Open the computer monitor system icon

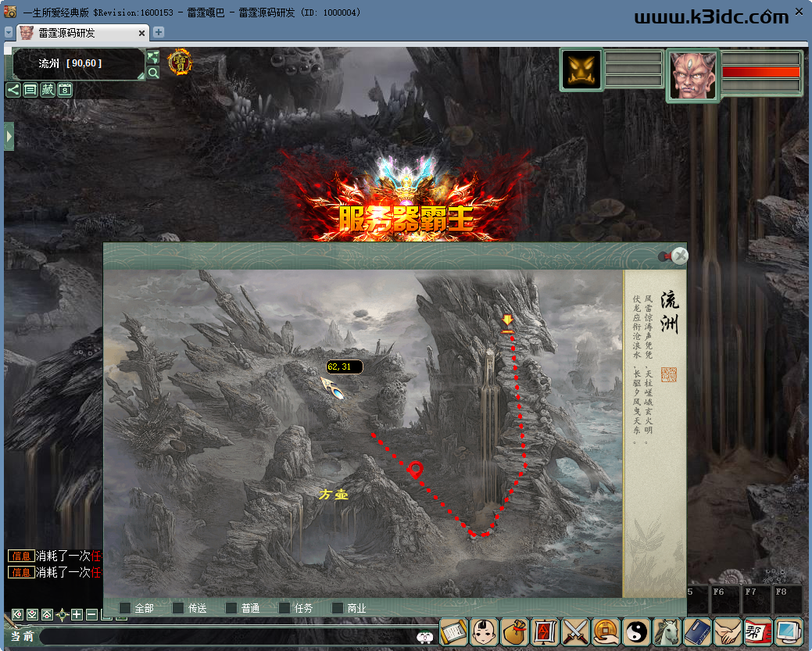tap(789, 631)
